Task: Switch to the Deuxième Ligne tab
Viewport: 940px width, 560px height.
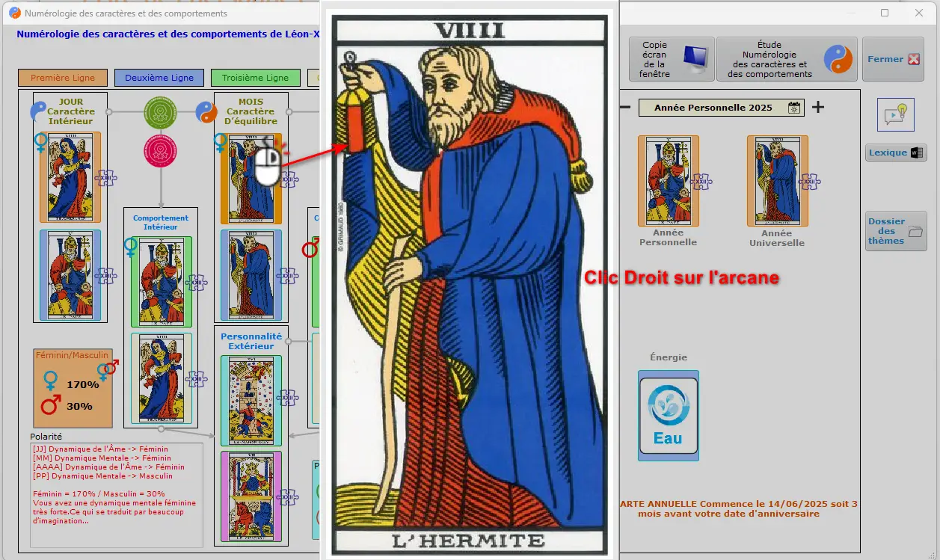Action: [159, 78]
